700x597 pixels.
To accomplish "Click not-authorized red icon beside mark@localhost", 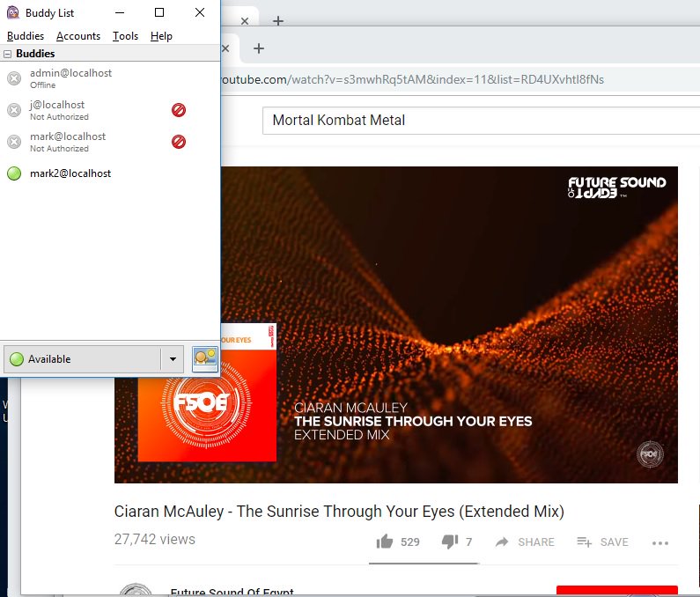I will (179, 142).
